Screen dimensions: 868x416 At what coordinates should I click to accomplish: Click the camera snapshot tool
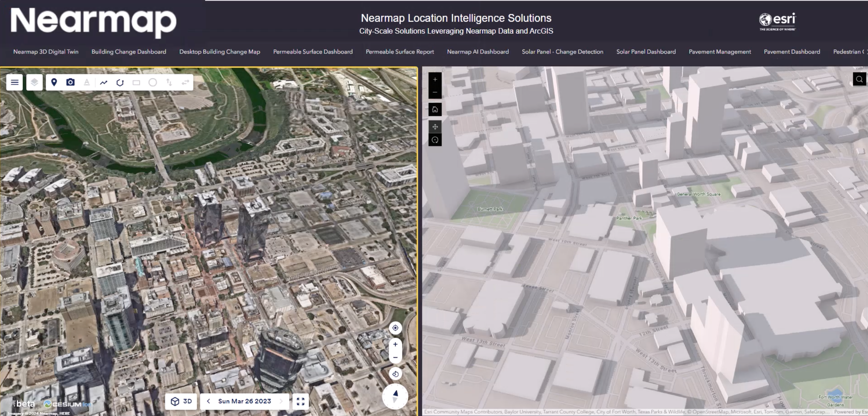click(71, 82)
